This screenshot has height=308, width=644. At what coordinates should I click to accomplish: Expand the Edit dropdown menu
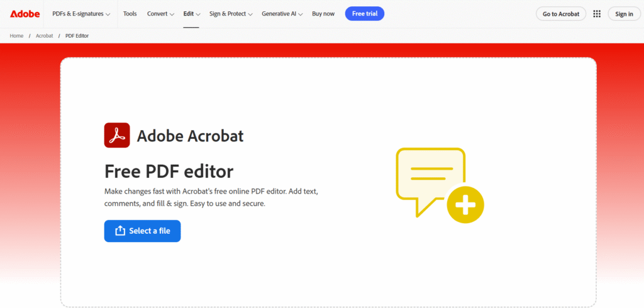[x=192, y=14]
